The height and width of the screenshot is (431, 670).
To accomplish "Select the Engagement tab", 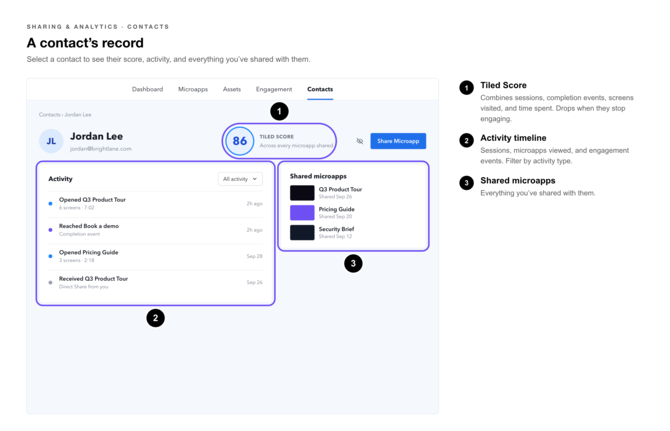I will click(x=274, y=89).
